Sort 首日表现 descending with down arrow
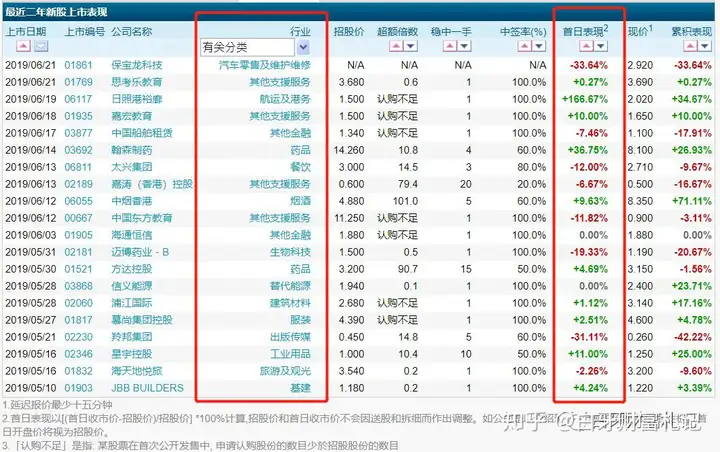 [601, 46]
